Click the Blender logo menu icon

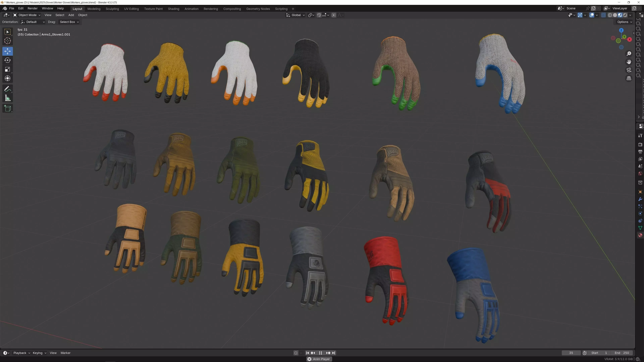[5, 9]
